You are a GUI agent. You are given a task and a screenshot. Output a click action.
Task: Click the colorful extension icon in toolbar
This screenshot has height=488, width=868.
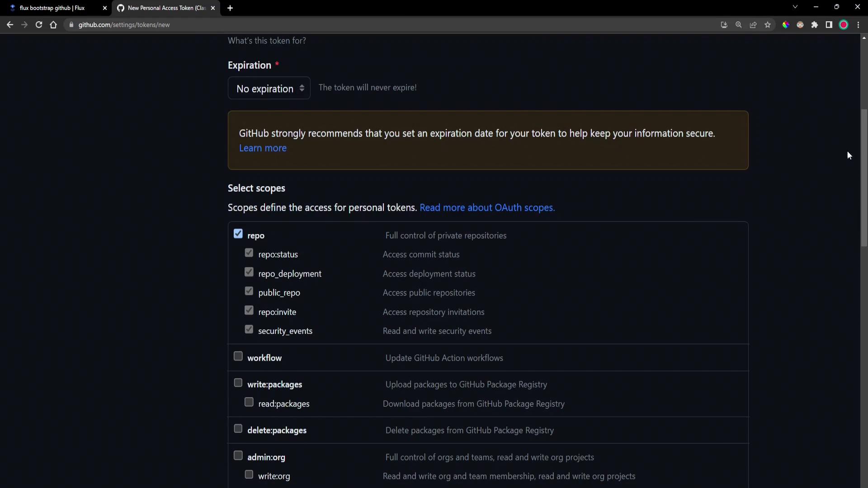pyautogui.click(x=786, y=25)
